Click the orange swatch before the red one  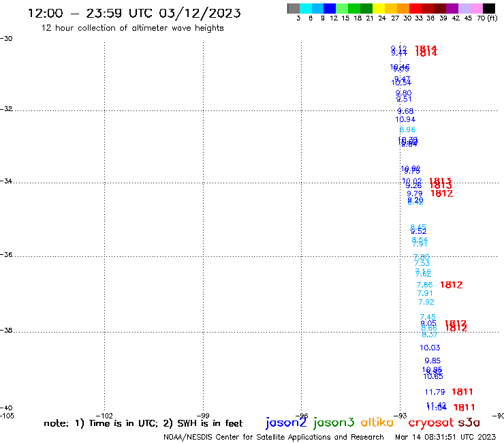(x=403, y=8)
